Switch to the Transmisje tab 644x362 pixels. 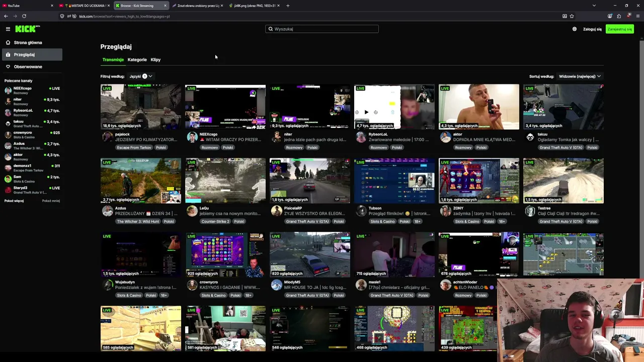click(113, 60)
